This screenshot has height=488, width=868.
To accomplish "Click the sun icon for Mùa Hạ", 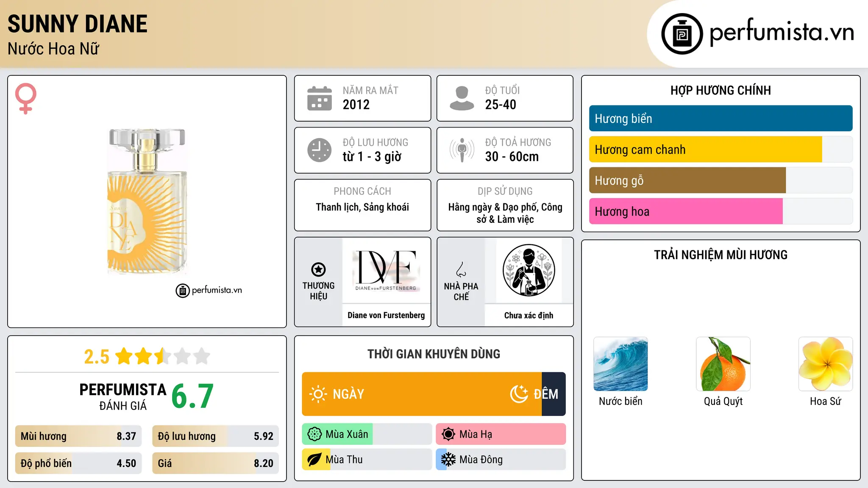I will pos(448,434).
